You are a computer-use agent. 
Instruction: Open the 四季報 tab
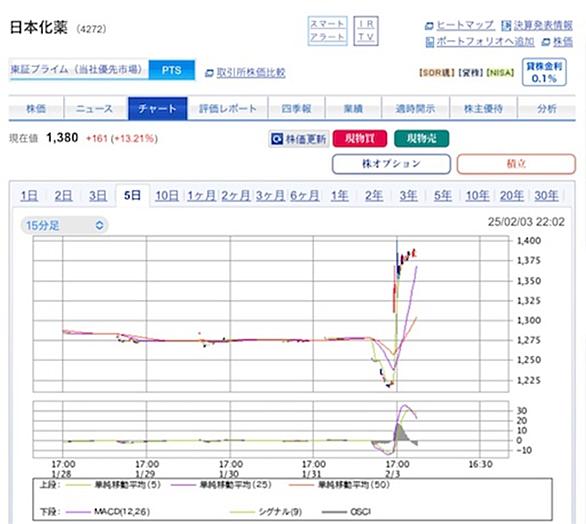(296, 109)
